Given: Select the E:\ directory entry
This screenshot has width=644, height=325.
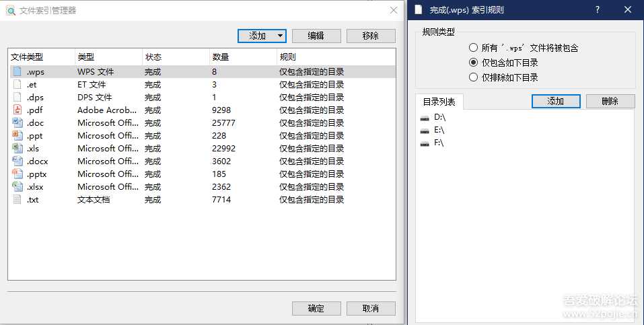Looking at the screenshot, I should click(439, 130).
